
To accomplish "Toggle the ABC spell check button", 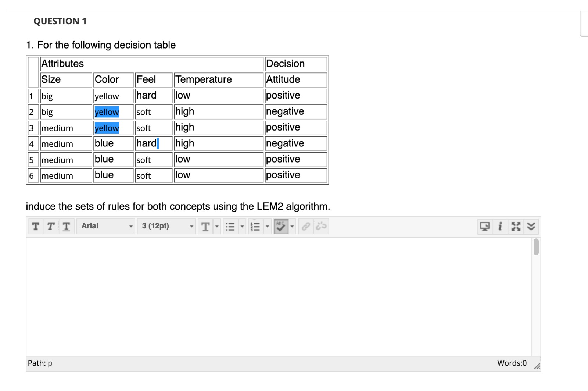I will click(281, 226).
